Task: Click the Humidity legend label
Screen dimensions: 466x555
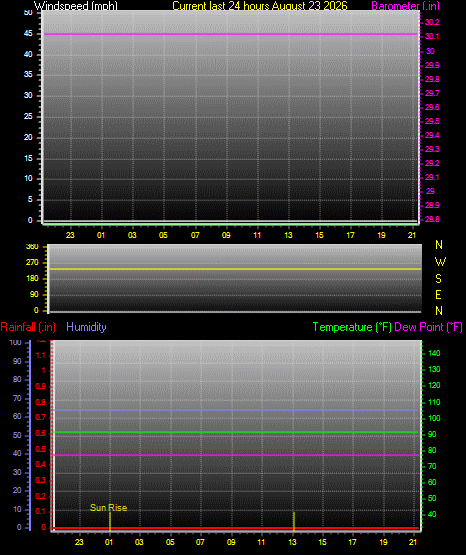Action: pyautogui.click(x=86, y=327)
